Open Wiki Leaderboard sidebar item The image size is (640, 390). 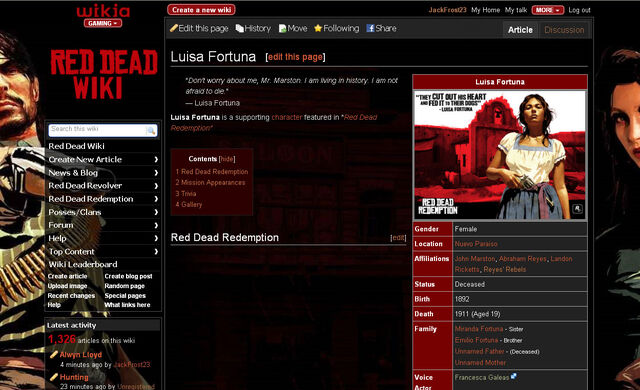83,264
